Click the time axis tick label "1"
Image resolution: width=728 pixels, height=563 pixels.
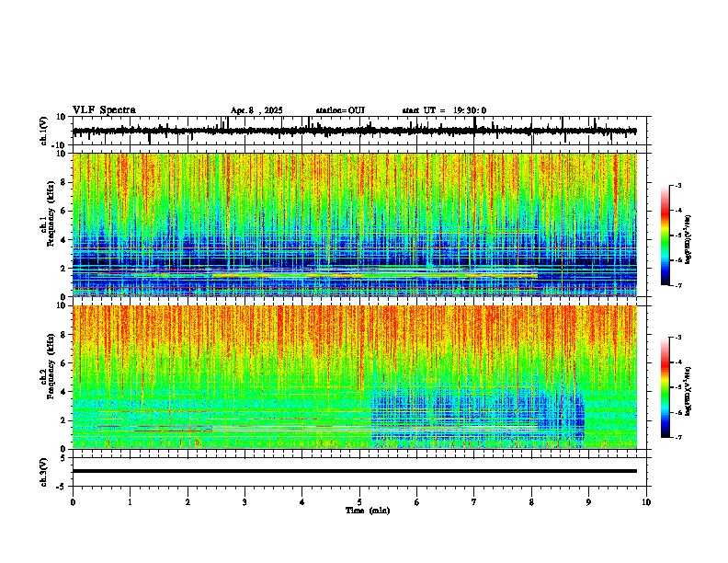tap(130, 502)
